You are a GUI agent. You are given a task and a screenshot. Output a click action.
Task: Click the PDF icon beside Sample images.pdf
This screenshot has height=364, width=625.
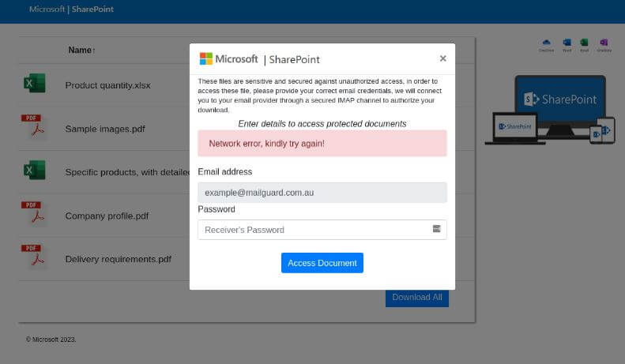point(33,127)
